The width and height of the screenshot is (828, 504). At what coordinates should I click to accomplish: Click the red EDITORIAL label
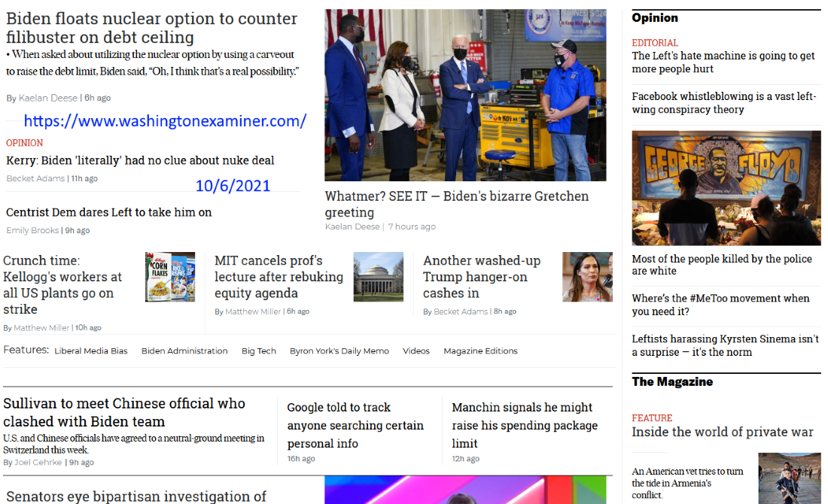[x=655, y=43]
